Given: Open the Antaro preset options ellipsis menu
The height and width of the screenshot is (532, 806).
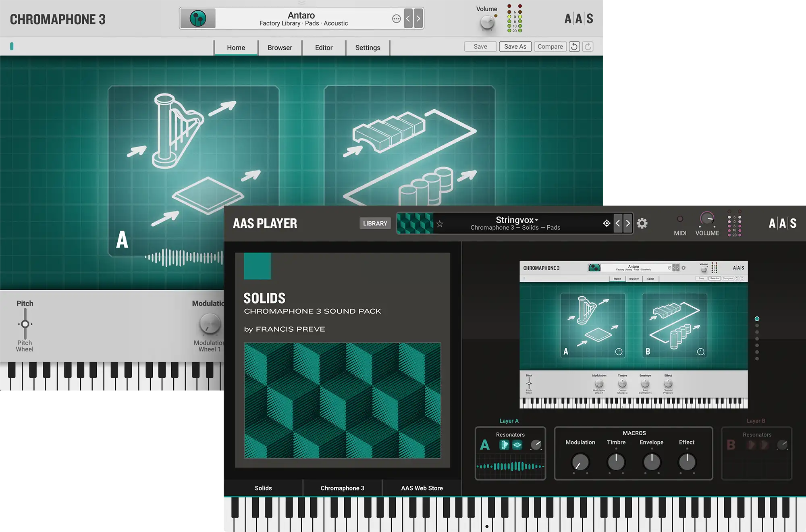Looking at the screenshot, I should (x=397, y=19).
